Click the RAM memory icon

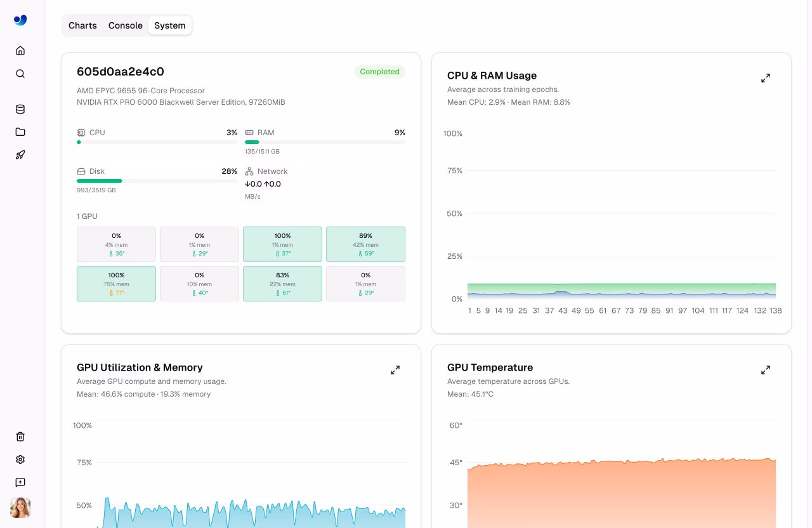[249, 133]
